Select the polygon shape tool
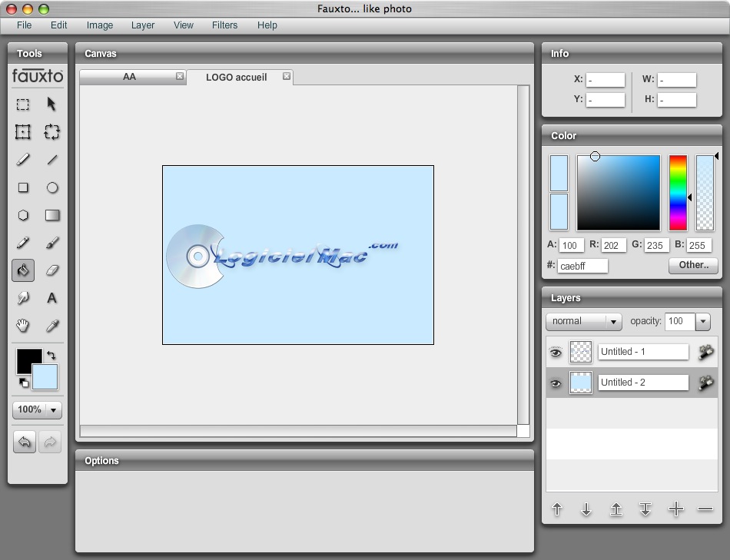The width and height of the screenshot is (730, 560). coord(23,215)
